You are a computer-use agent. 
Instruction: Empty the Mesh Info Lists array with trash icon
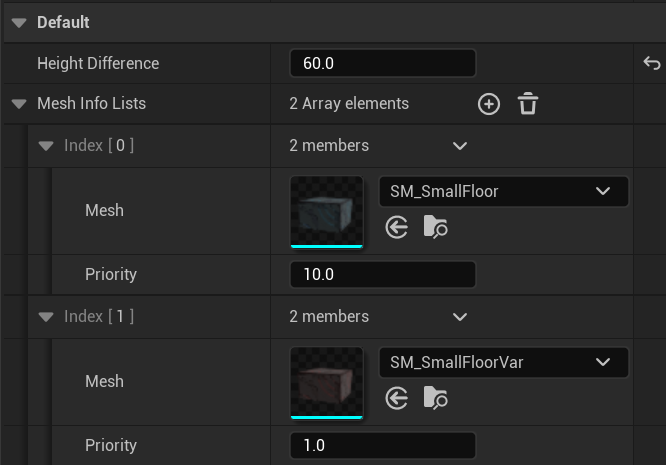528,104
